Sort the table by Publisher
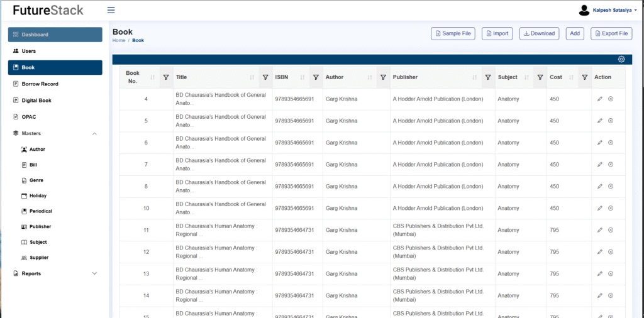The image size is (644, 318). coord(475,77)
